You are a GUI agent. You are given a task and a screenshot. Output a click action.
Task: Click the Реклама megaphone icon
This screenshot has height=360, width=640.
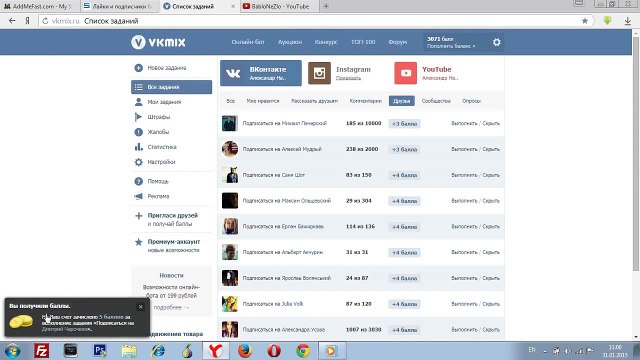(x=138, y=196)
